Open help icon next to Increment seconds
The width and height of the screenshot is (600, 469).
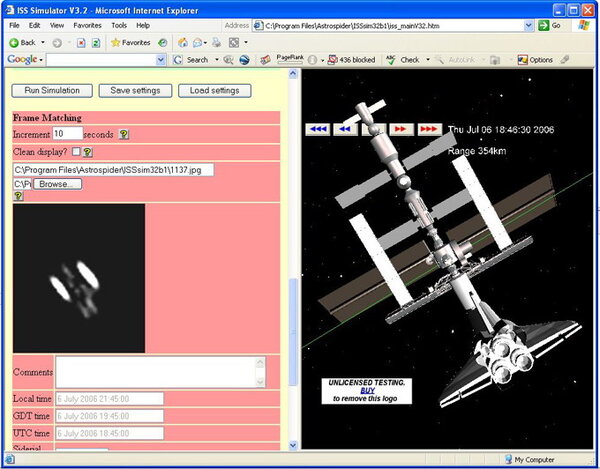tap(124, 134)
